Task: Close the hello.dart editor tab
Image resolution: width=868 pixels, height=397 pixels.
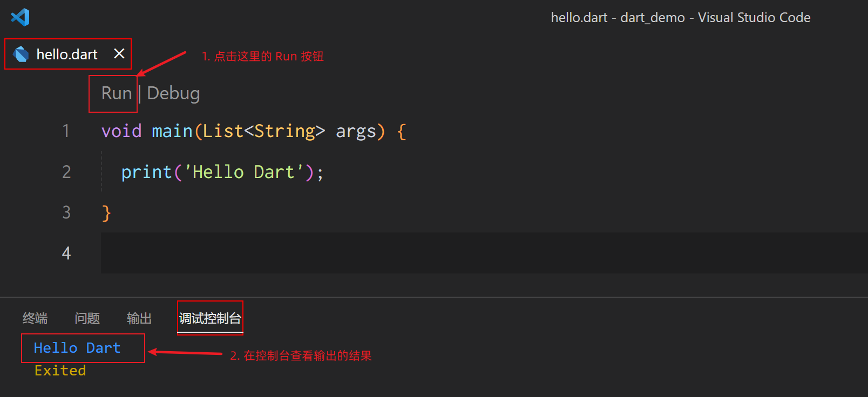Action: pos(119,53)
